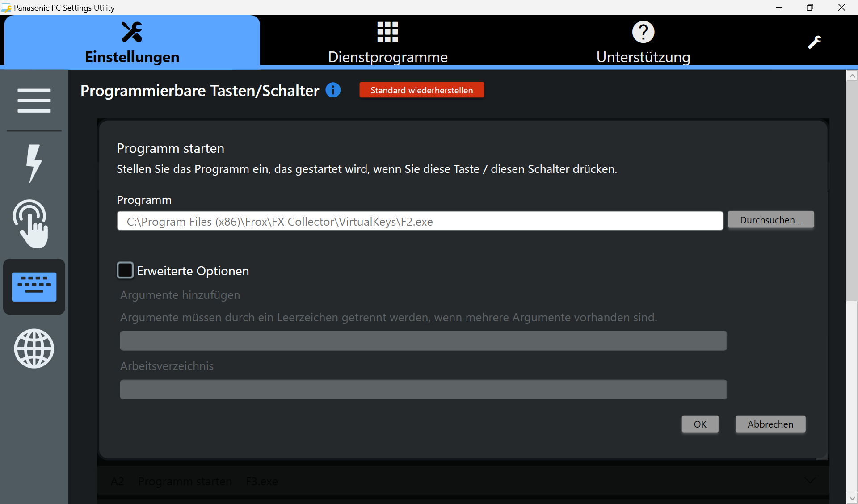Open power settings lightning bolt icon
Screen dimensions: 858x504
[x=34, y=163]
